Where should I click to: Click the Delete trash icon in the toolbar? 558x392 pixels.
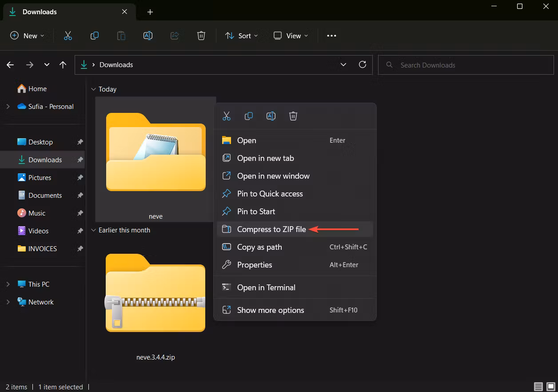point(201,36)
